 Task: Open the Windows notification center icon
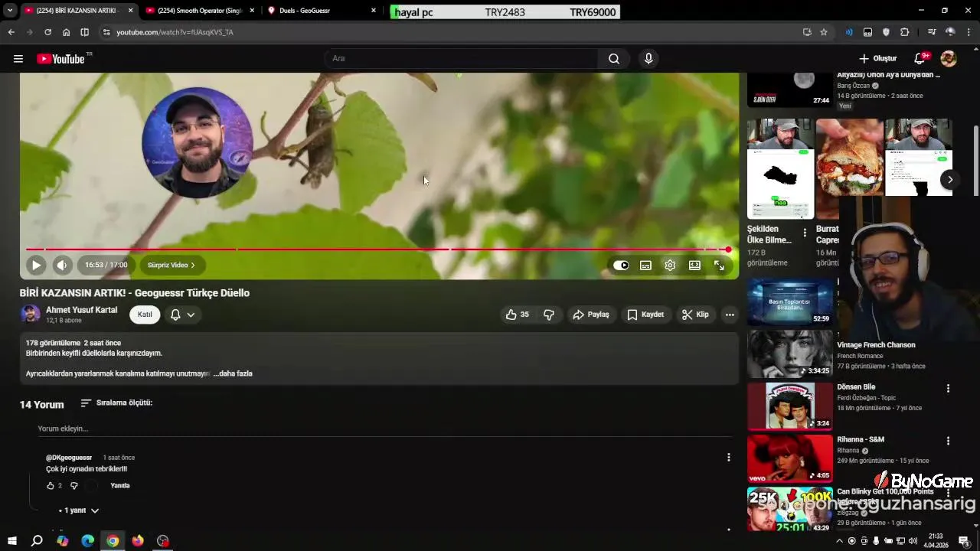964,541
